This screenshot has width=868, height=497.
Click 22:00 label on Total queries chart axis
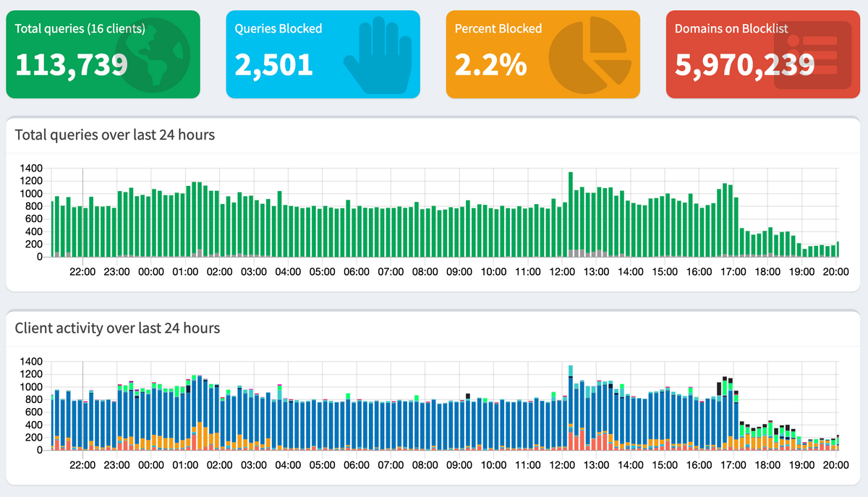pos(82,271)
